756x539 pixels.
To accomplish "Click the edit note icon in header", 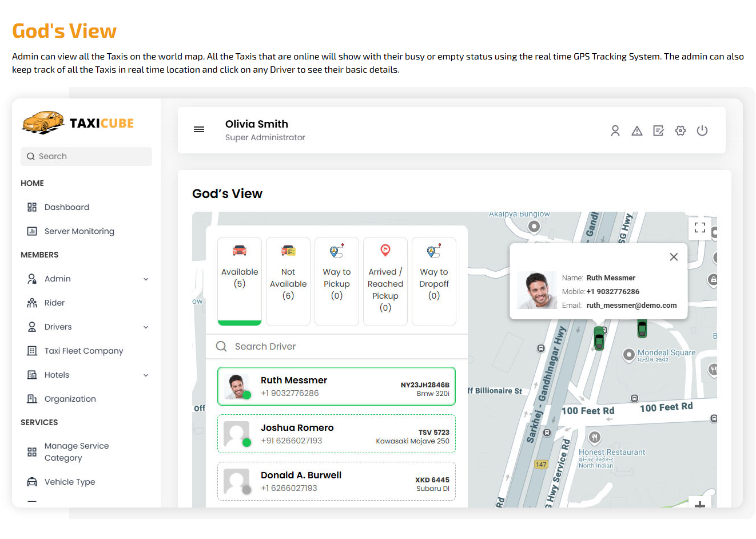I will 659,131.
